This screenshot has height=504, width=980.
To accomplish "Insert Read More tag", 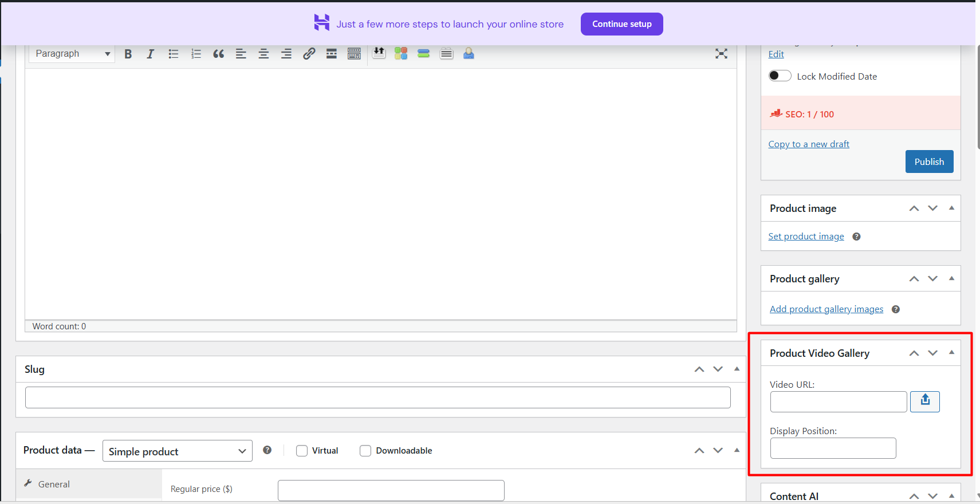I will click(332, 54).
